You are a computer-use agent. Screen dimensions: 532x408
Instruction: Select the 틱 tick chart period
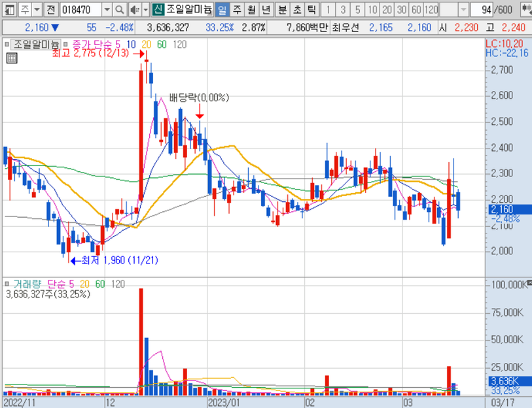[x=311, y=10]
